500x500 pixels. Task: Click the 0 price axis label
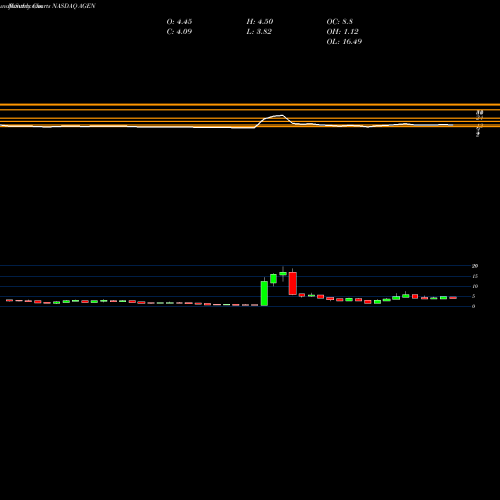pos(474,306)
